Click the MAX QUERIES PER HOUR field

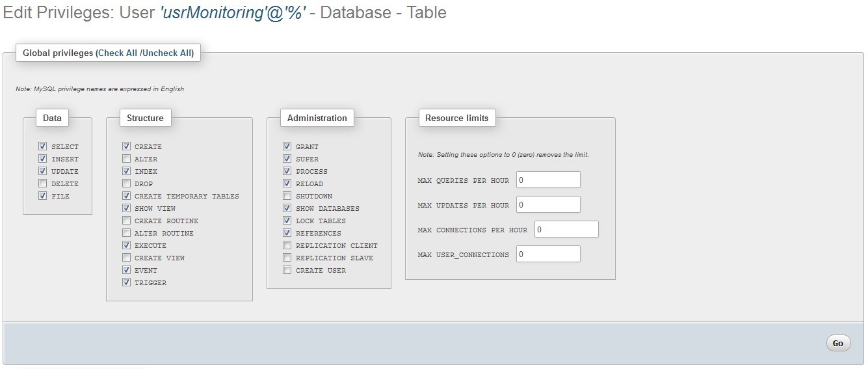[548, 180]
